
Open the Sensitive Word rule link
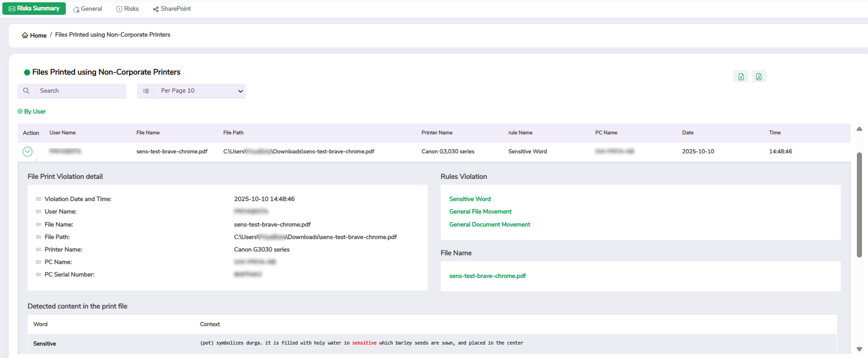click(x=469, y=199)
